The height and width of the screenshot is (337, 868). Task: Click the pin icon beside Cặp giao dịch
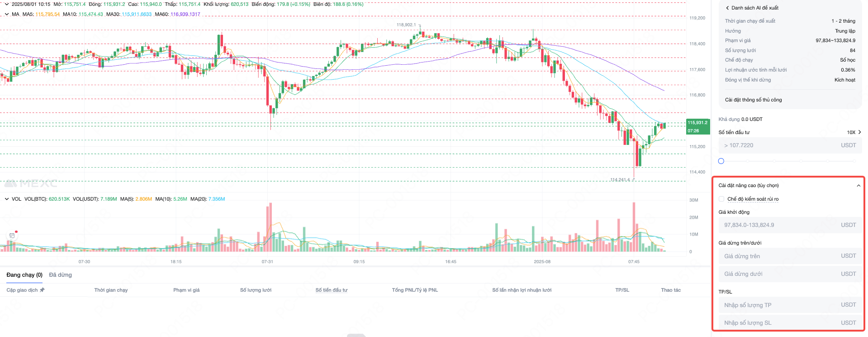(x=43, y=290)
